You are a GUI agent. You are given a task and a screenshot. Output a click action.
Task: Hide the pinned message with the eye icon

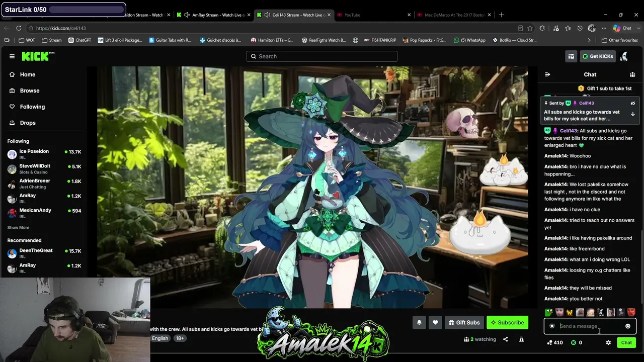633,103
